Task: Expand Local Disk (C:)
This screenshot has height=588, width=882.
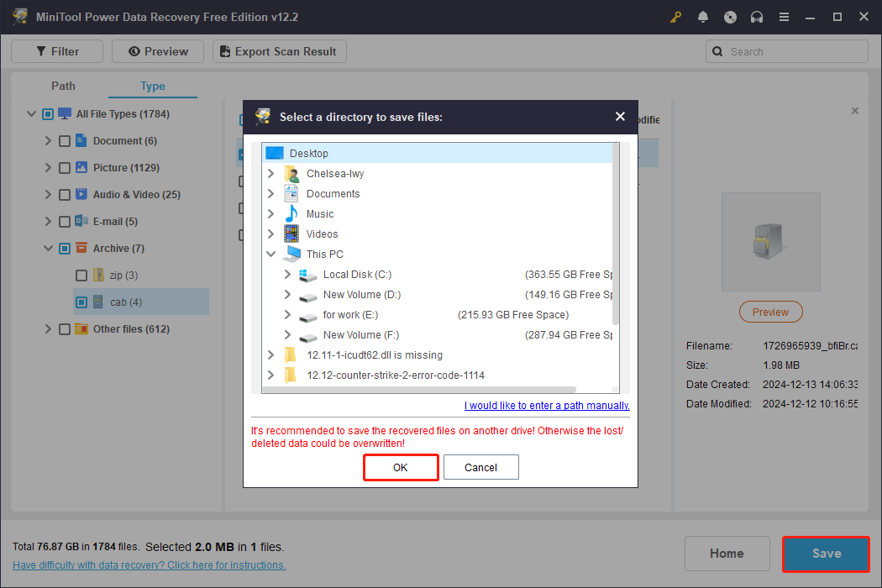Action: pos(287,274)
